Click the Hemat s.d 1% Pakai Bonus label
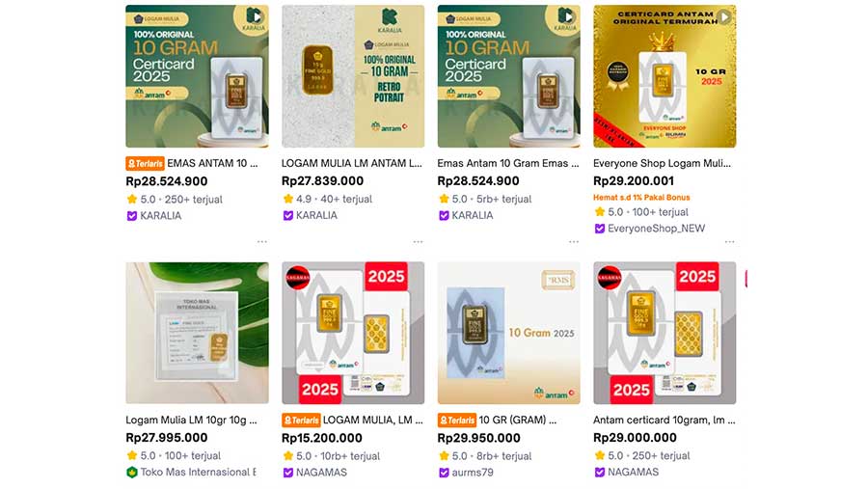The width and height of the screenshot is (868, 489). click(641, 198)
